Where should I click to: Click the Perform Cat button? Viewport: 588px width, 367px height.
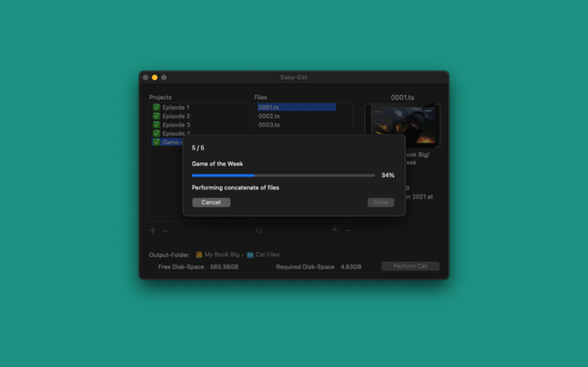coord(410,267)
